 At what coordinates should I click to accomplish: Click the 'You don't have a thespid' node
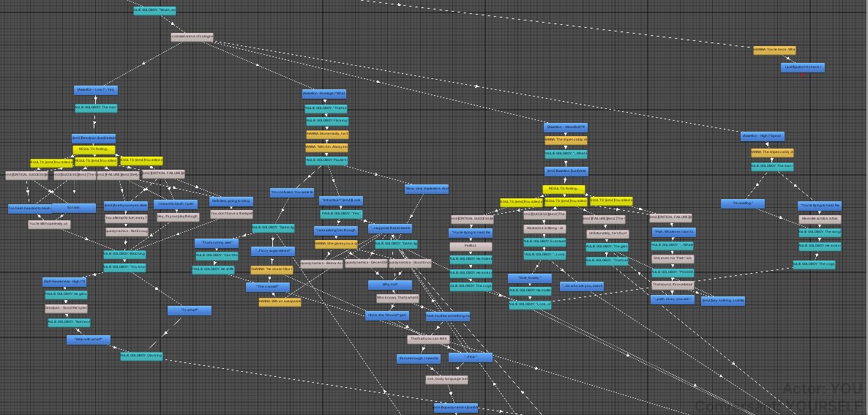(x=231, y=214)
